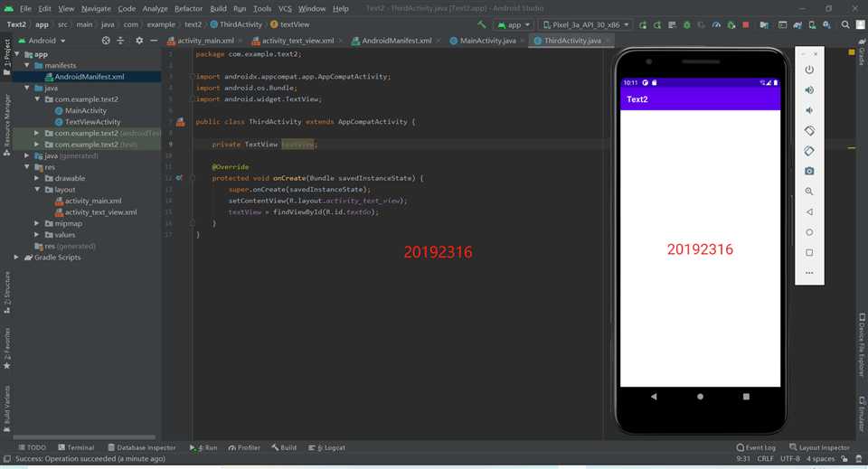This screenshot has height=469, width=868.
Task: Open the Build Variants side tab
Action: [6, 408]
